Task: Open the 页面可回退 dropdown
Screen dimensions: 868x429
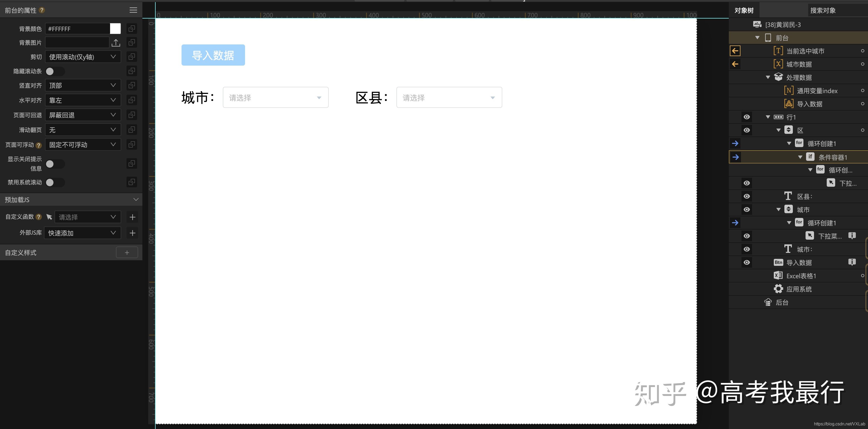Action: tap(83, 115)
